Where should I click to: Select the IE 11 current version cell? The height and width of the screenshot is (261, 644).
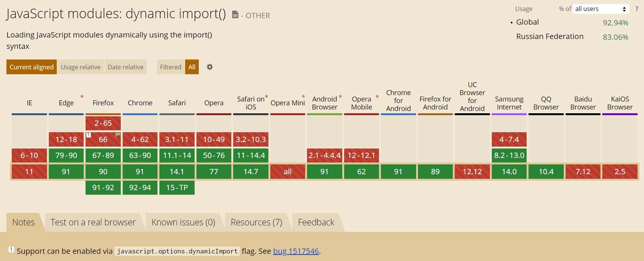(x=30, y=172)
